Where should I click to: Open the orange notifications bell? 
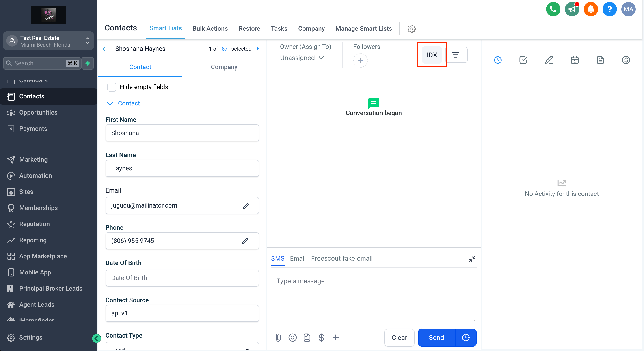[590, 9]
